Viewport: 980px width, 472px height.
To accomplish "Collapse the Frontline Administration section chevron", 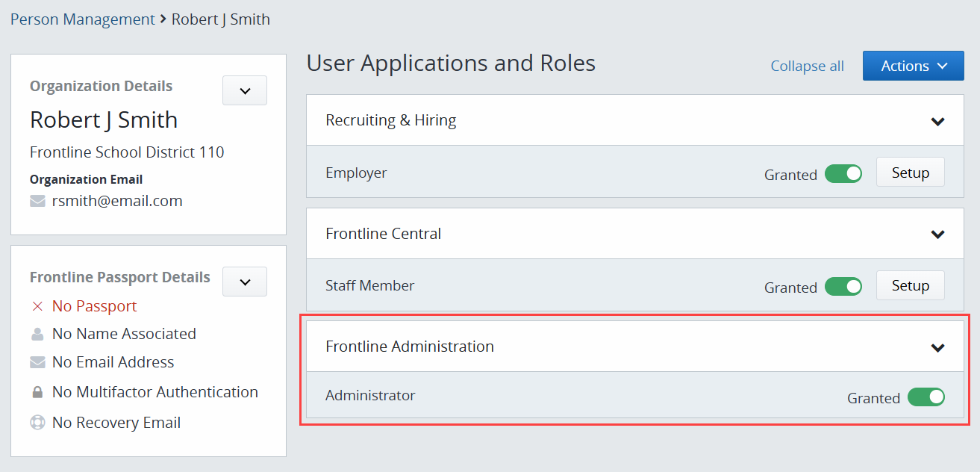I will (x=938, y=347).
